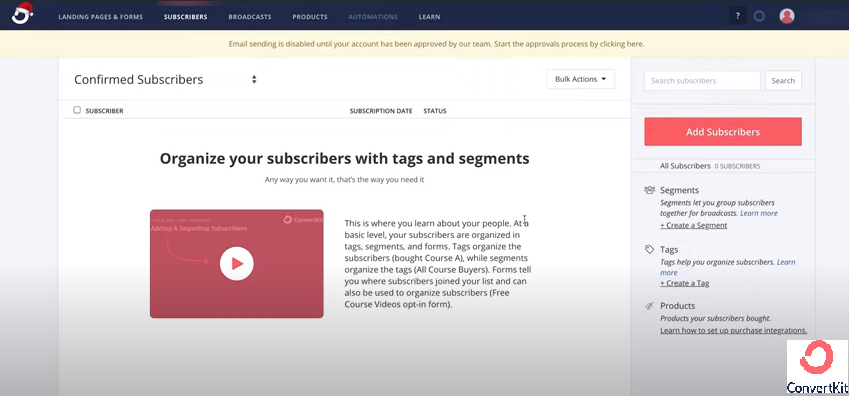Open the Products navigation item
Screen dimensions: 849x396
pos(310,17)
